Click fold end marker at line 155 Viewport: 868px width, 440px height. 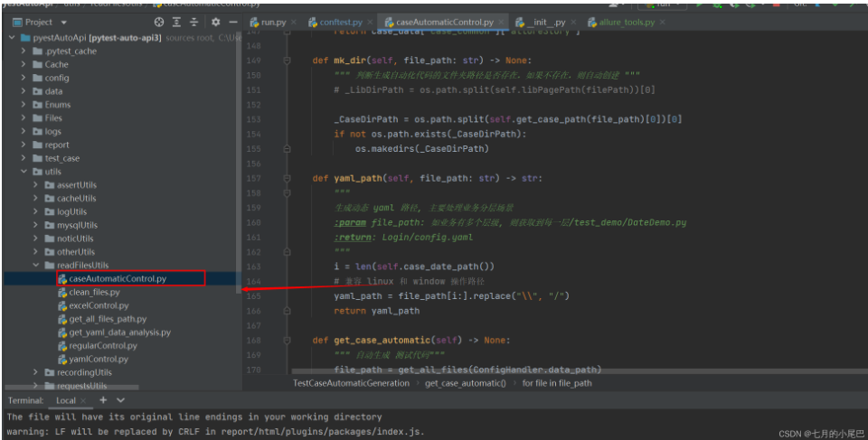287,148
